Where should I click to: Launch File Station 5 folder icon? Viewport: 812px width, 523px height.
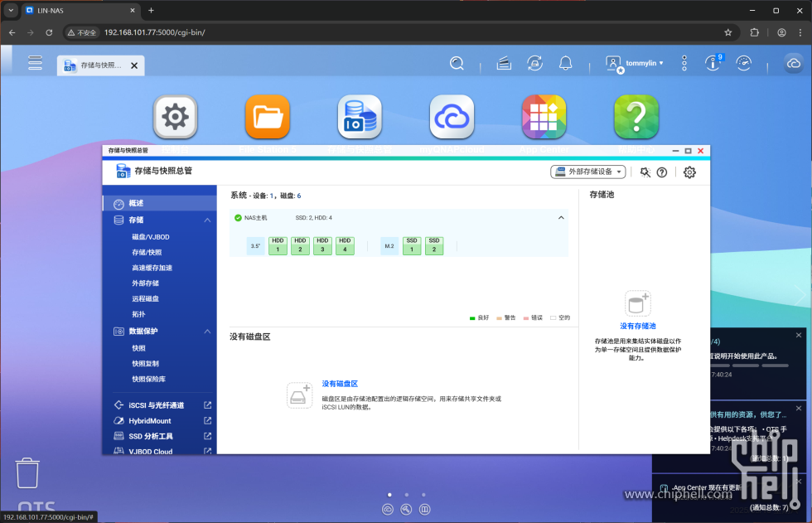(267, 117)
